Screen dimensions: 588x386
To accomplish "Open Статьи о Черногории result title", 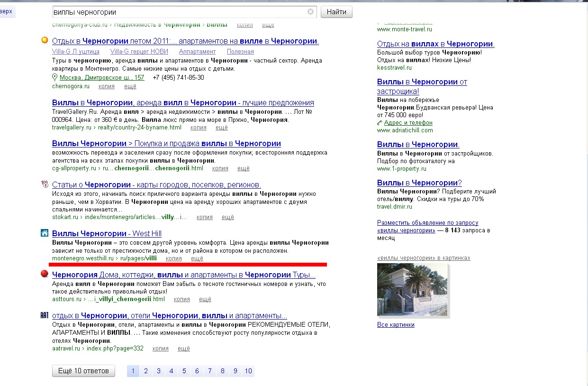I will point(156,185).
